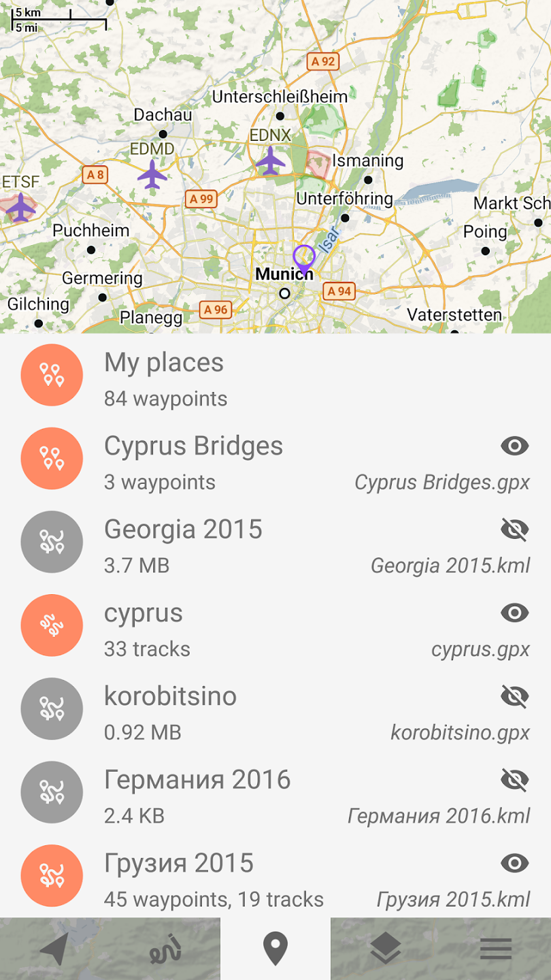Open the location arrow tab
Image resolution: width=551 pixels, height=980 pixels.
pos(54,949)
